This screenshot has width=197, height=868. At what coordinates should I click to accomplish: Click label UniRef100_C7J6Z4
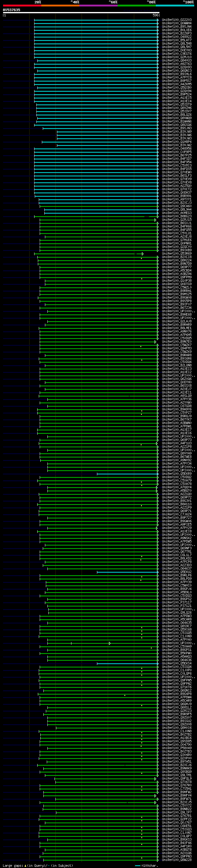[176, 515]
